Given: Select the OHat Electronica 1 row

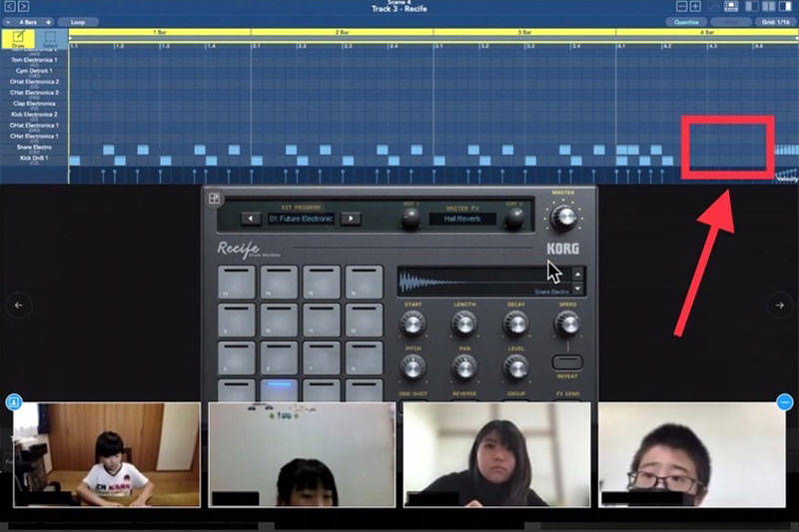Looking at the screenshot, I should tap(34, 126).
